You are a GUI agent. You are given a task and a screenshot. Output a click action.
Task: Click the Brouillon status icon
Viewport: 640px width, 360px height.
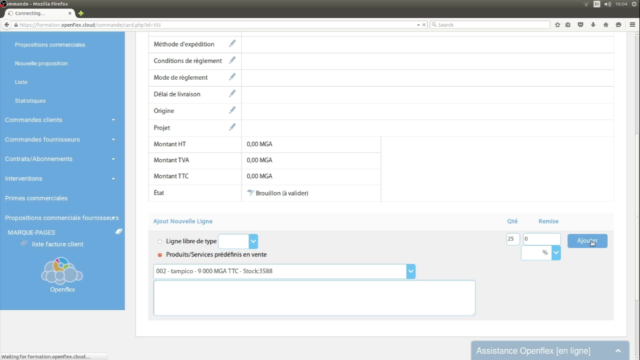click(x=250, y=193)
